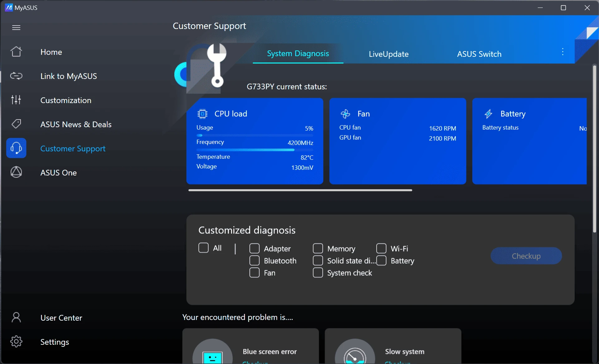Click the Customer Support headset icon
Screen dimensions: 599x364
16,148
